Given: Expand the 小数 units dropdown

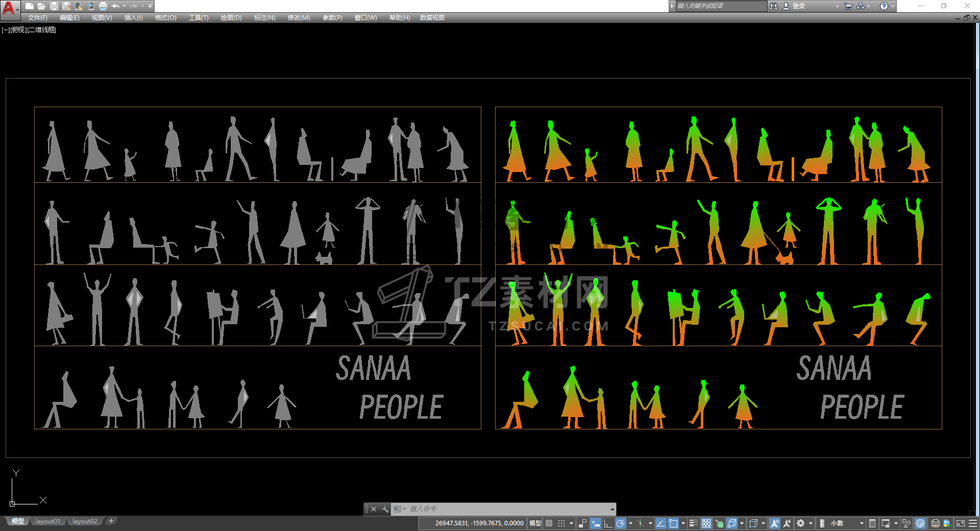Looking at the screenshot, I should (x=861, y=523).
